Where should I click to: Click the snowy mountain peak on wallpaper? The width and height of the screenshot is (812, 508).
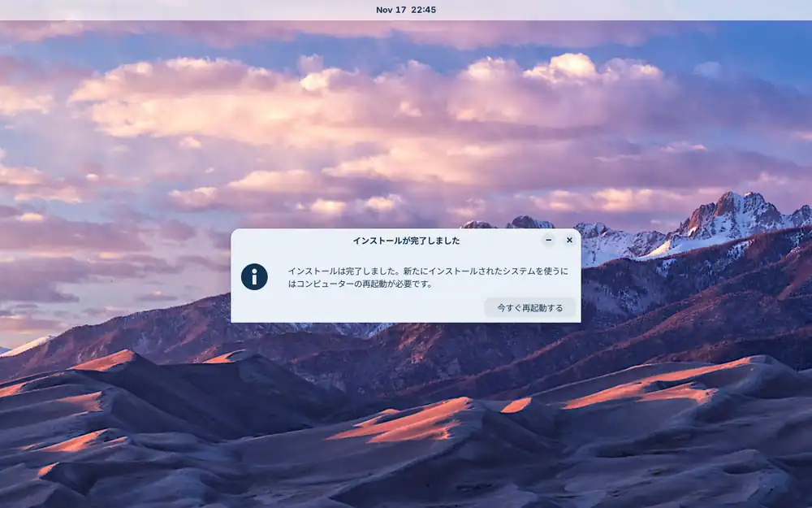click(735, 208)
